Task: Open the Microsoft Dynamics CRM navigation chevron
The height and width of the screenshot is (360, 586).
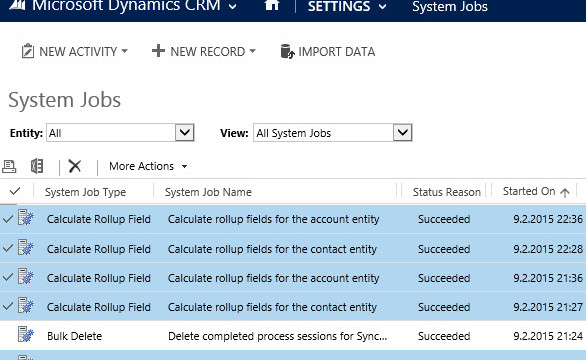Action: pyautogui.click(x=232, y=6)
